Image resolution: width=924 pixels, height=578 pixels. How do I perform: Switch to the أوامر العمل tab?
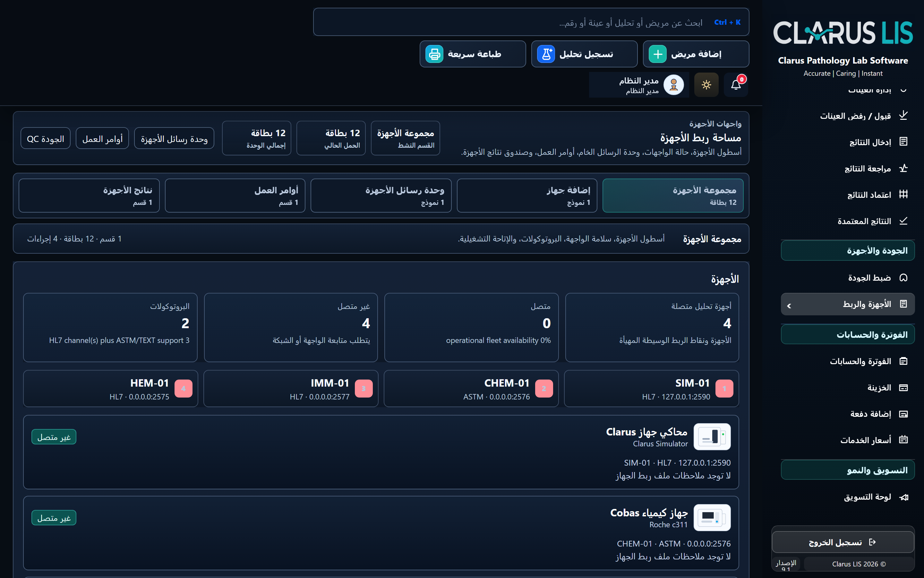point(235,196)
